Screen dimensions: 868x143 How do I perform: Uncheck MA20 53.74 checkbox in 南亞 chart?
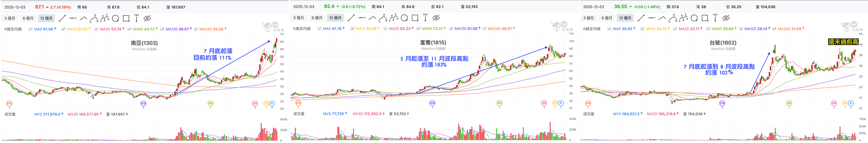(97, 29)
